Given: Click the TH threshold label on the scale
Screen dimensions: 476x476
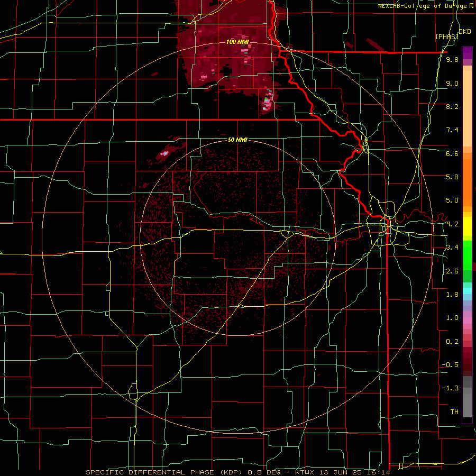Looking at the screenshot, I should coord(454,412).
